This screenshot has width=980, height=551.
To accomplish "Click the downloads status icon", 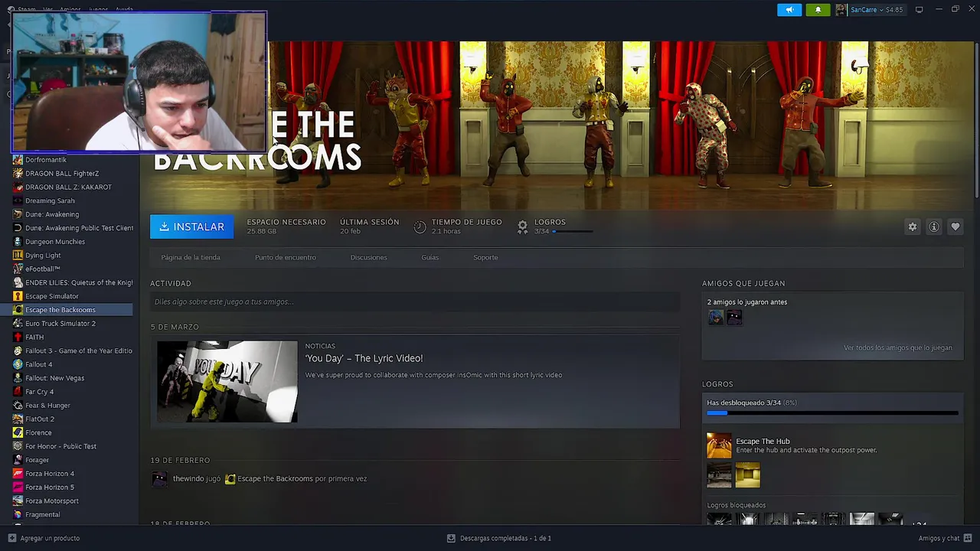I will pyautogui.click(x=451, y=538).
